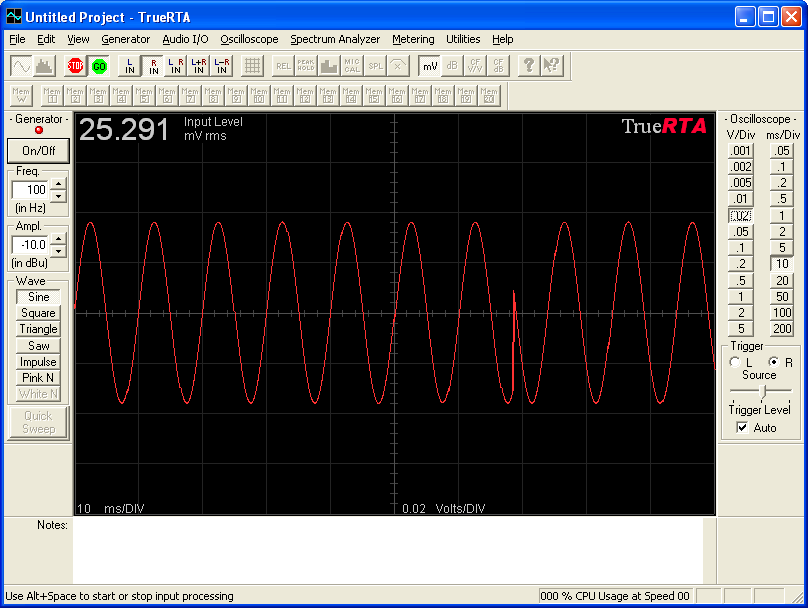Image resolution: width=808 pixels, height=608 pixels.
Task: Click into the Notes text area
Action: coord(389,550)
